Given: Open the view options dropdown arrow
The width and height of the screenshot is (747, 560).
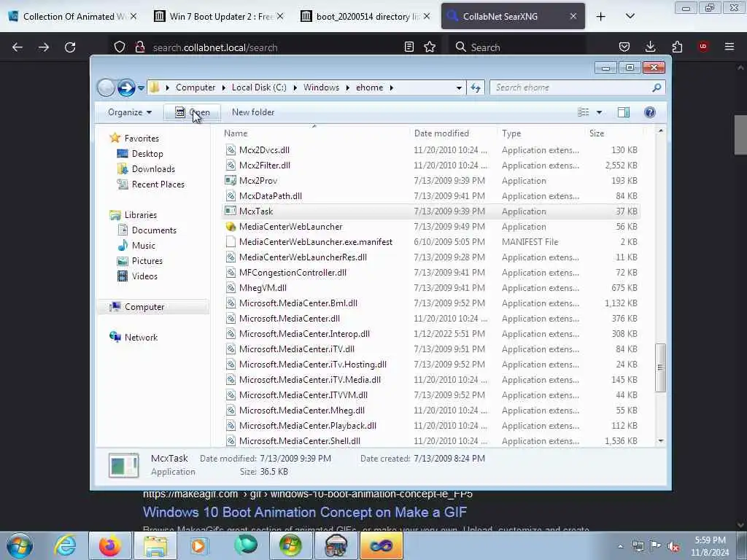Looking at the screenshot, I should (600, 112).
